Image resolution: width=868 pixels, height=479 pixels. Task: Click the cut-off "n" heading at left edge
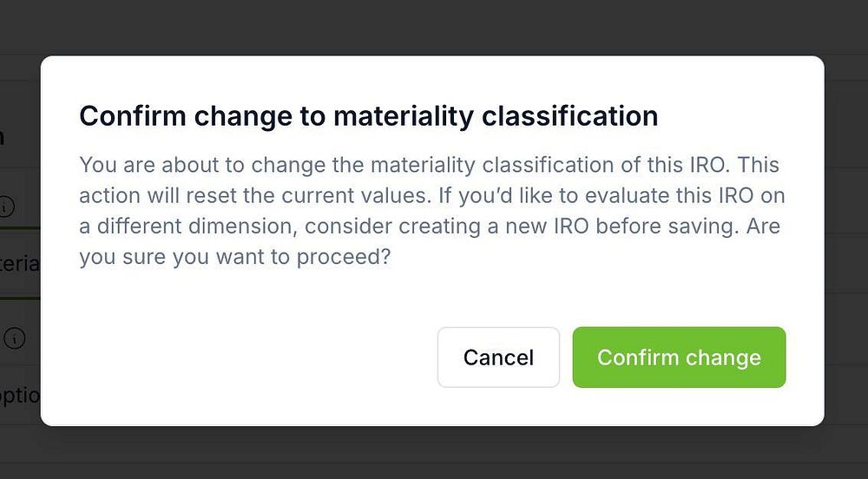[x=3, y=136]
